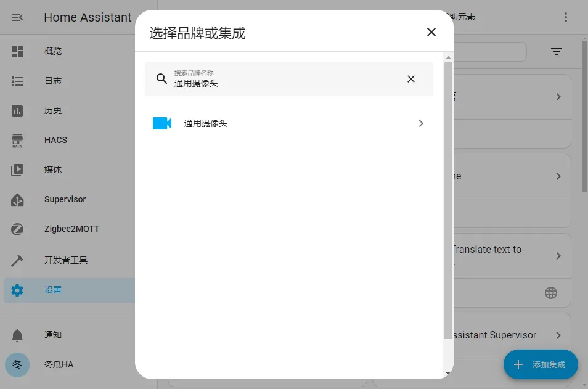Click the dialog's vertical scrollbar thumb
This screenshot has width=588, height=389.
(x=448, y=201)
